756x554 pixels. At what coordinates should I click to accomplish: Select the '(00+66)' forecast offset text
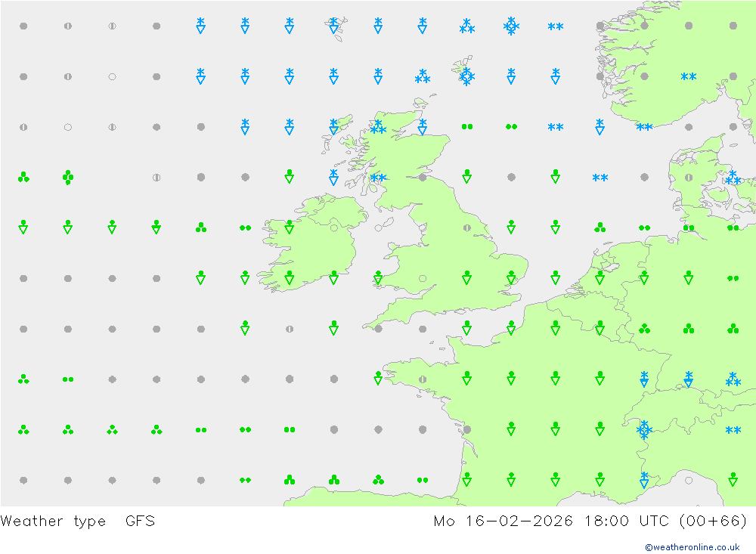713,521
